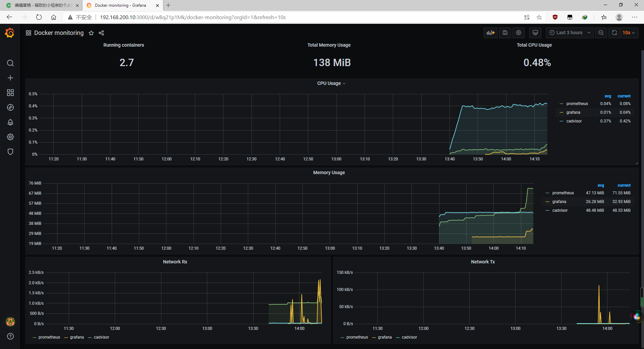644x349 pixels.
Task: Open the Dashboards menu in sidebar
Action: pos(10,93)
